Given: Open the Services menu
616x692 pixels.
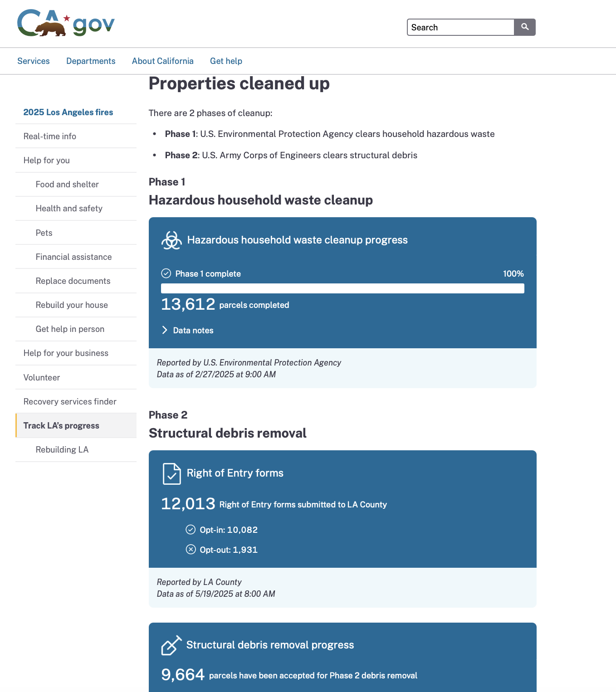Looking at the screenshot, I should [x=34, y=61].
